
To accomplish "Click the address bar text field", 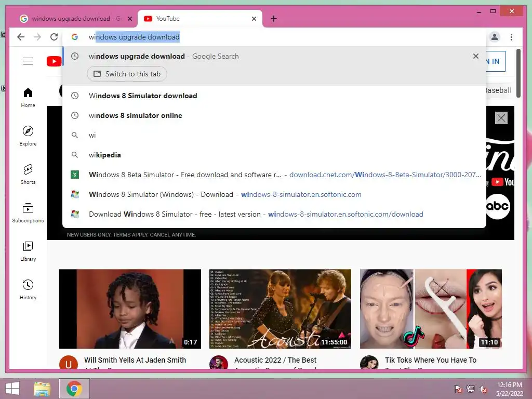I will pos(275,37).
